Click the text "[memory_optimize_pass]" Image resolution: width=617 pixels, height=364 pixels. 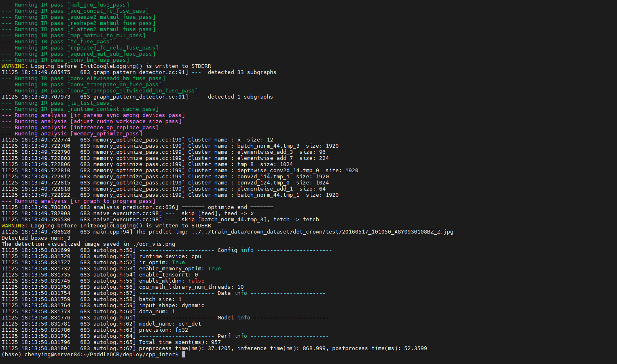[106, 134]
